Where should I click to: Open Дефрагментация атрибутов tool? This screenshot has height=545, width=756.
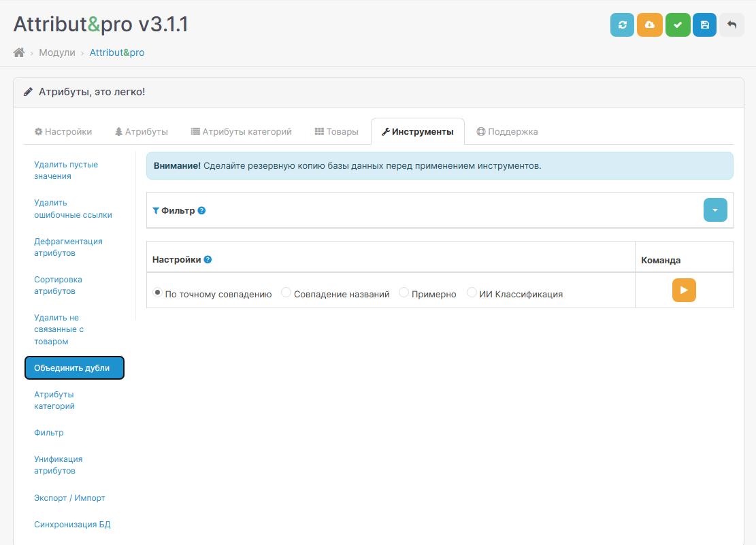pos(74,247)
